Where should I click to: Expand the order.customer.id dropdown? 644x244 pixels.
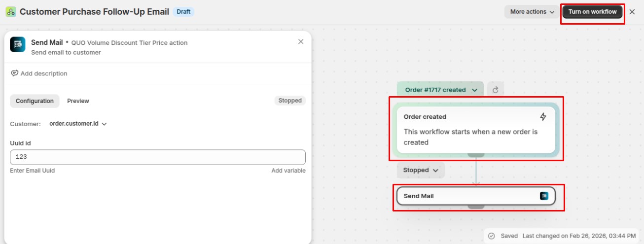coord(78,124)
